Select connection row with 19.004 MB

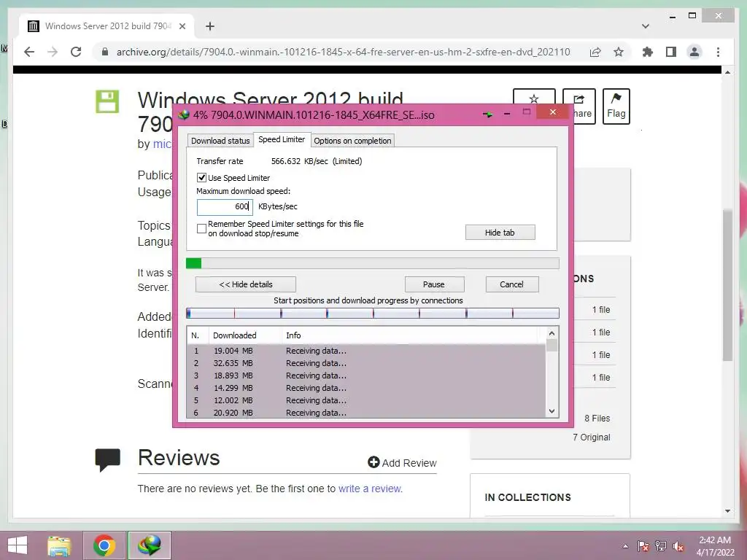366,351
